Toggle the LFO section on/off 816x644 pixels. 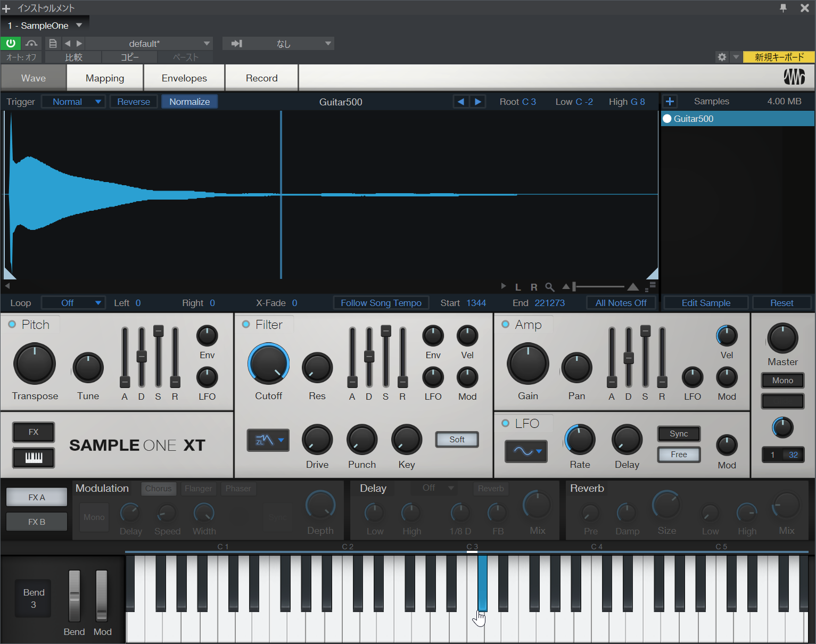(x=505, y=423)
